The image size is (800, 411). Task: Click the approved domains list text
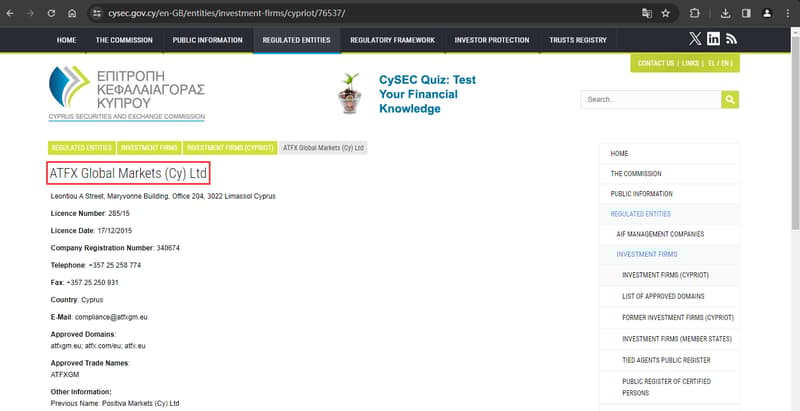click(98, 346)
